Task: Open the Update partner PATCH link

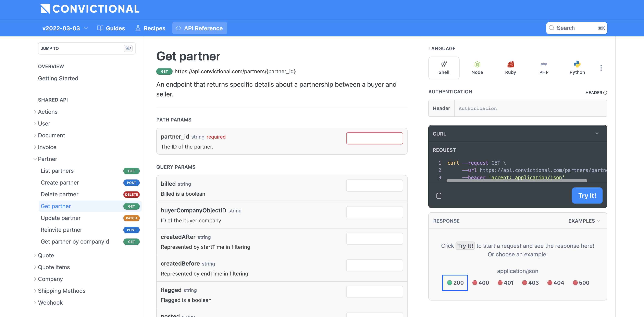Action: point(61,218)
